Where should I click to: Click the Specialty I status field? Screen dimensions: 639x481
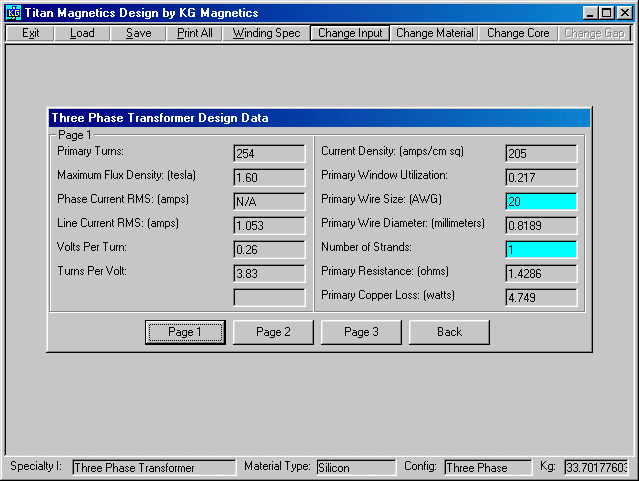[154, 468]
